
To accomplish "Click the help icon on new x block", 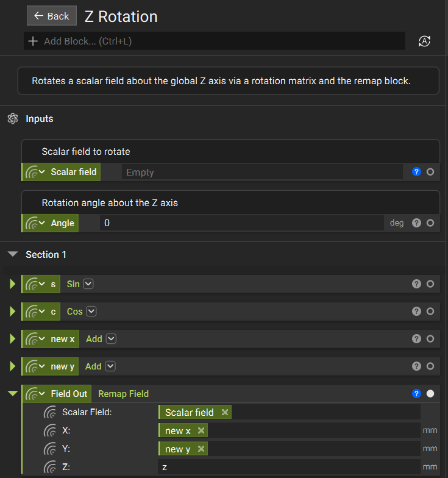I will click(417, 339).
